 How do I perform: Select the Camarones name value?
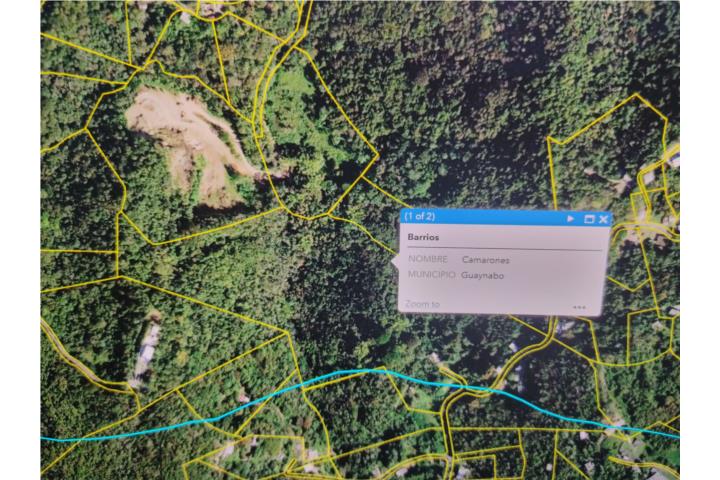pyautogui.click(x=485, y=260)
